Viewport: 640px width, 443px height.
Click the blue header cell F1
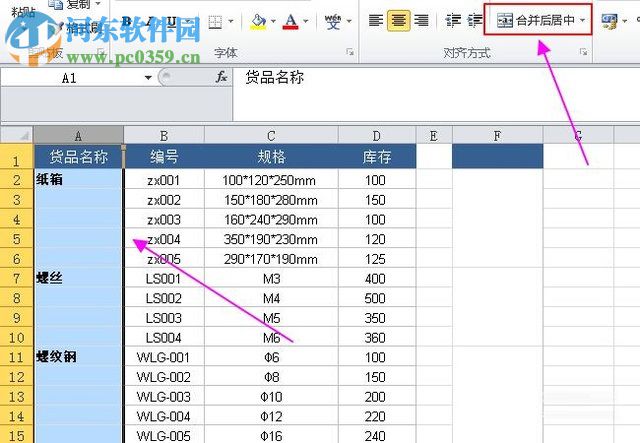point(498,157)
